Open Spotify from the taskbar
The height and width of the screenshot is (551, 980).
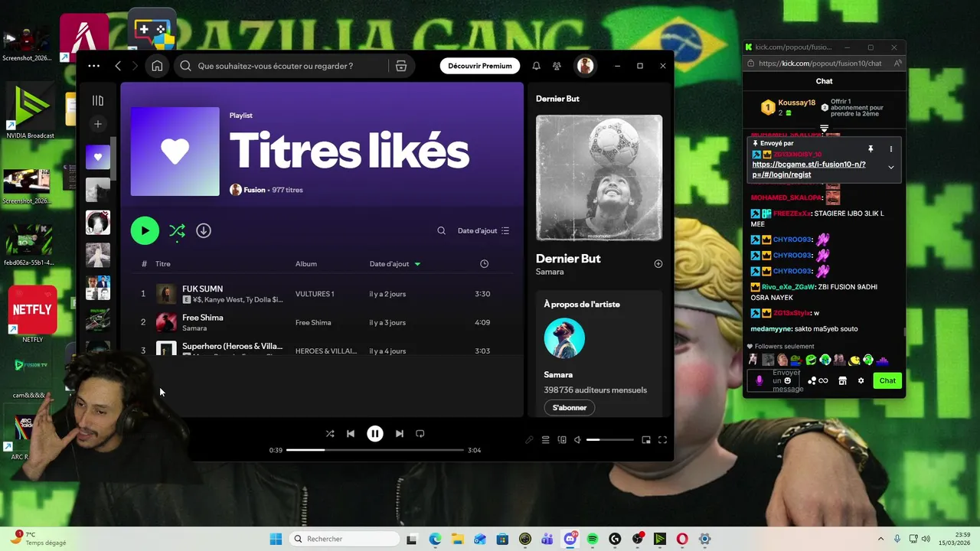coord(593,539)
